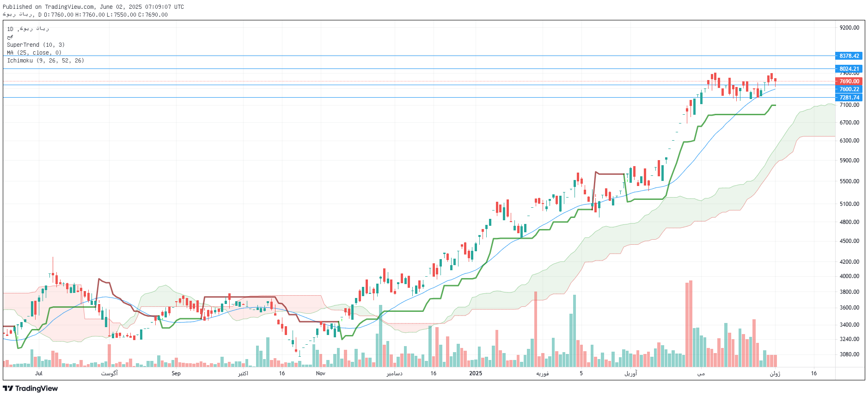Screen dimensions: 868x397
Task: Click the آوریل label on time axis
Action: 631,373
